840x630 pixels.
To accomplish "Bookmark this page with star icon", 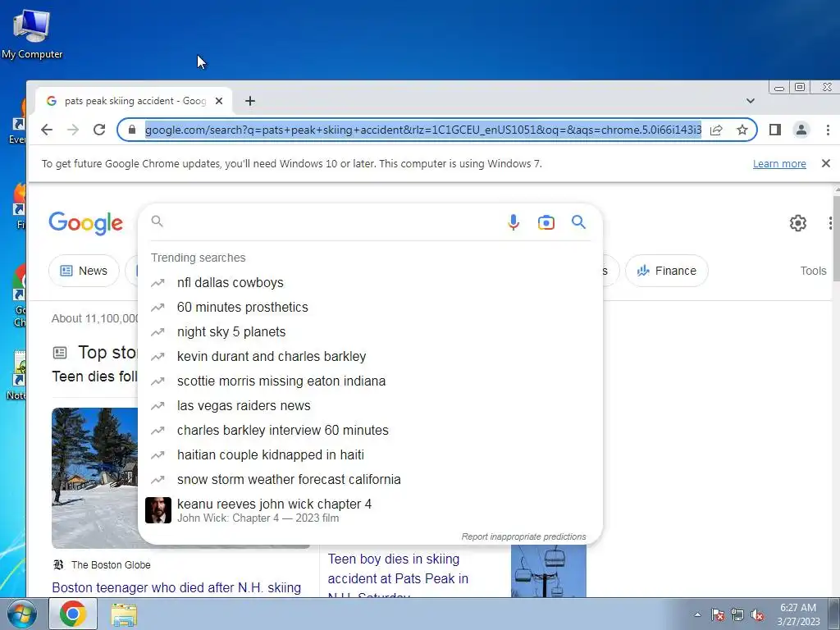I will click(x=742, y=130).
